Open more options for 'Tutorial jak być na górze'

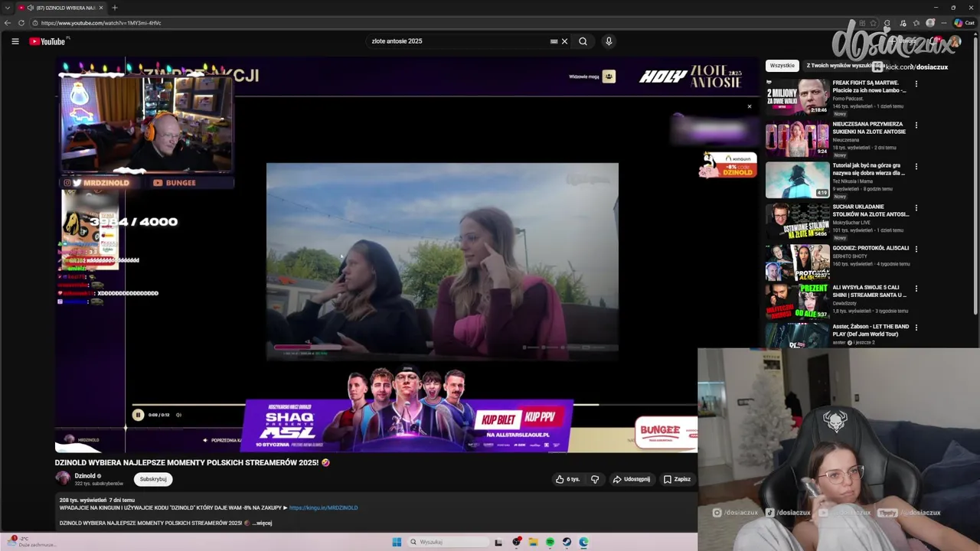(x=916, y=166)
